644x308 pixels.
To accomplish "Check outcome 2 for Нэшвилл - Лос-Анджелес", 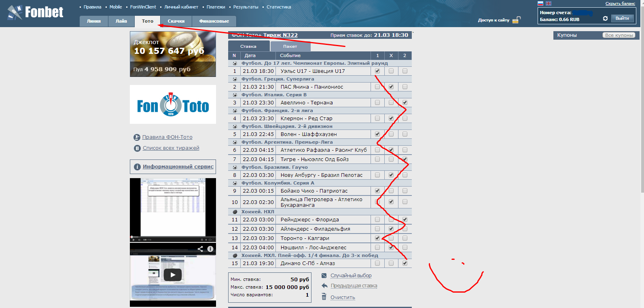I will [x=405, y=247].
